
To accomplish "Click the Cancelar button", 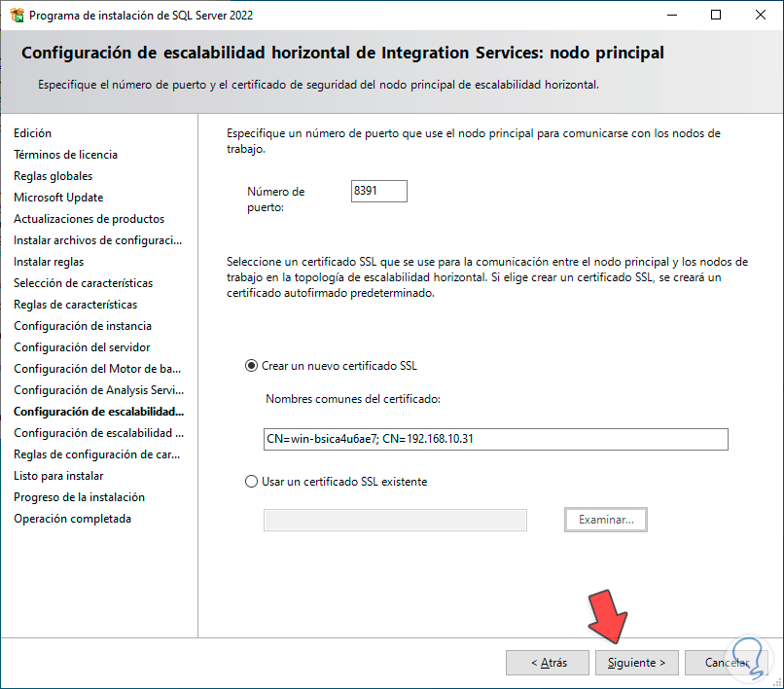I will [726, 663].
